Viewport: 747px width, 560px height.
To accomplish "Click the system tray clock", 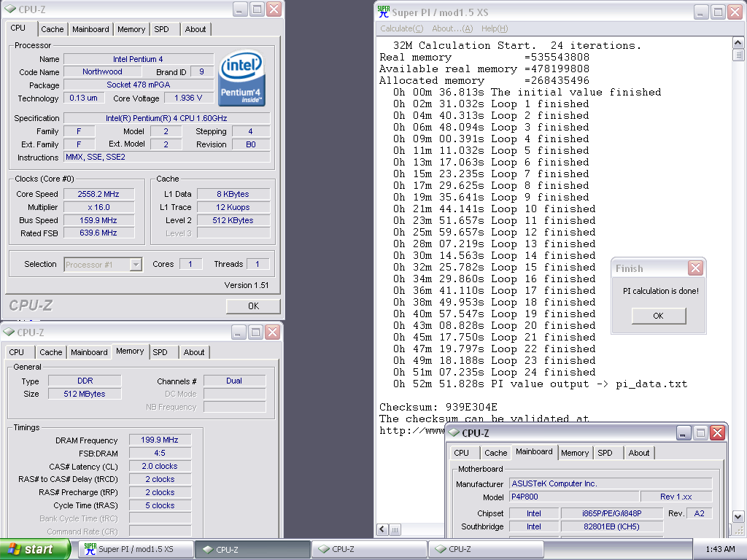I will 720,549.
